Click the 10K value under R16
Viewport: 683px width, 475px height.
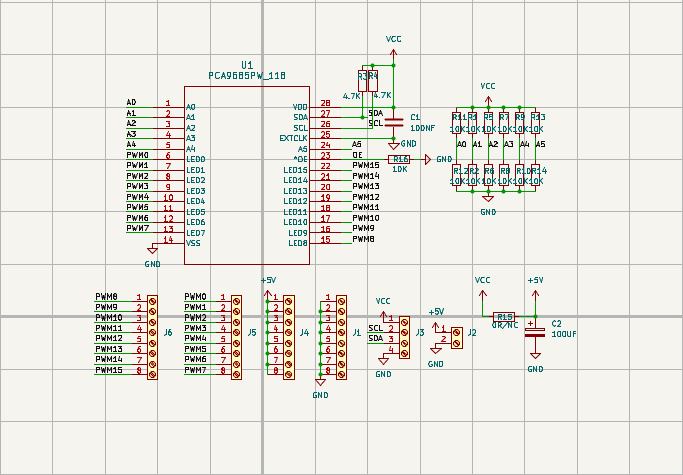click(399, 169)
